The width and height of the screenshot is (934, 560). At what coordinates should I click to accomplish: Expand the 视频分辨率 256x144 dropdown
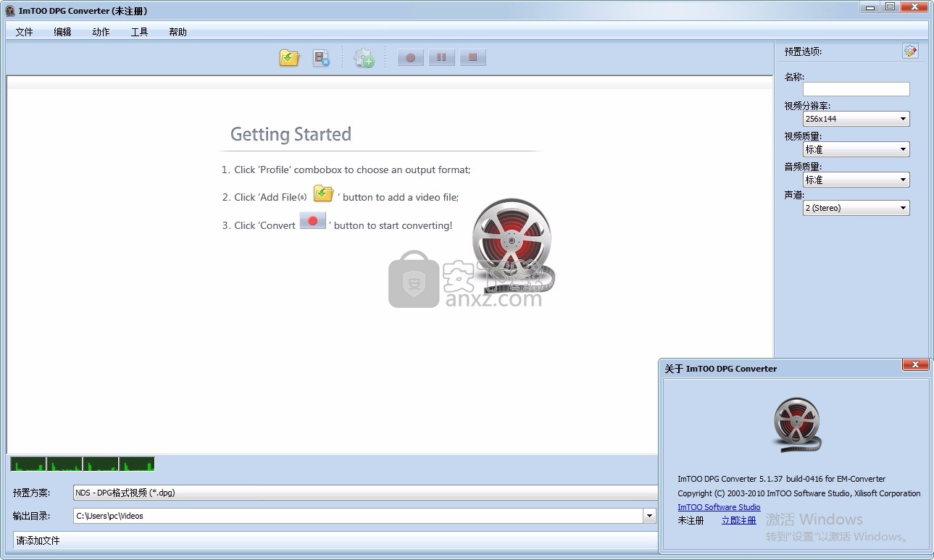pyautogui.click(x=903, y=119)
